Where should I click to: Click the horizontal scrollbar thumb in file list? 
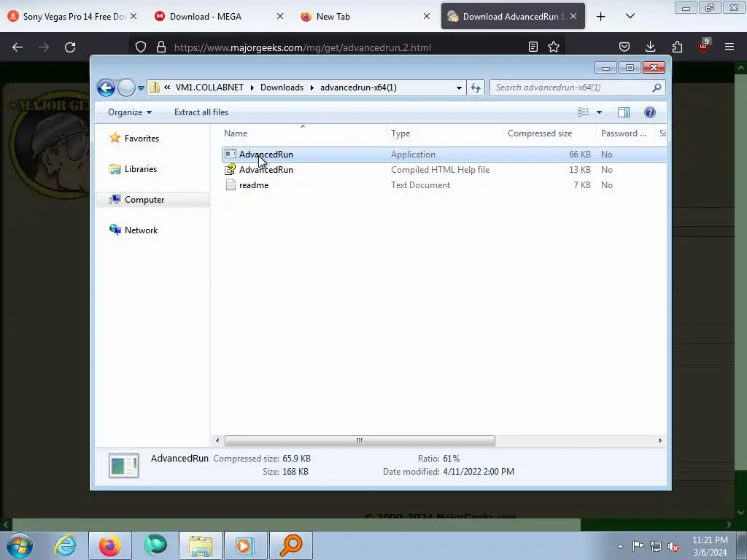coord(360,441)
